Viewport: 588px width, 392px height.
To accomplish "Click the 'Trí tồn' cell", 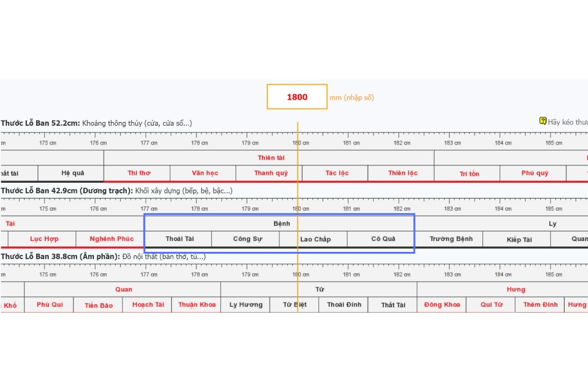I will click(x=467, y=173).
